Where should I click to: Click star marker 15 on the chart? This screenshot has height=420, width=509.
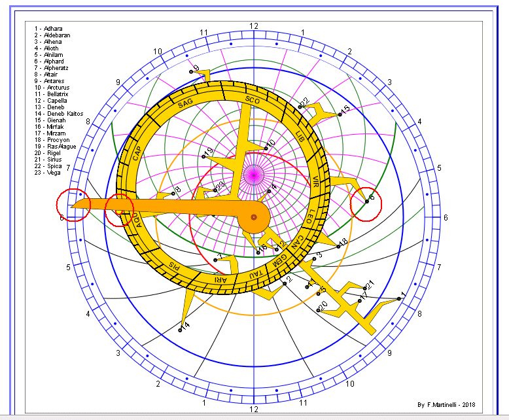click(340, 114)
